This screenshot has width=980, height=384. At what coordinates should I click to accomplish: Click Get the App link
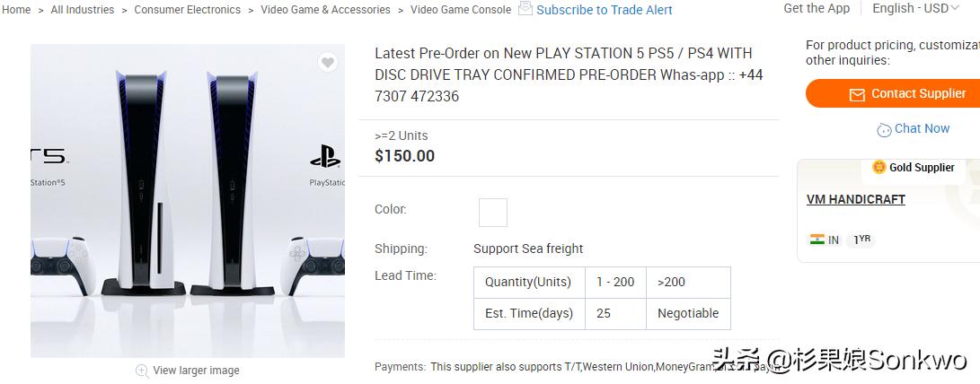(x=817, y=8)
